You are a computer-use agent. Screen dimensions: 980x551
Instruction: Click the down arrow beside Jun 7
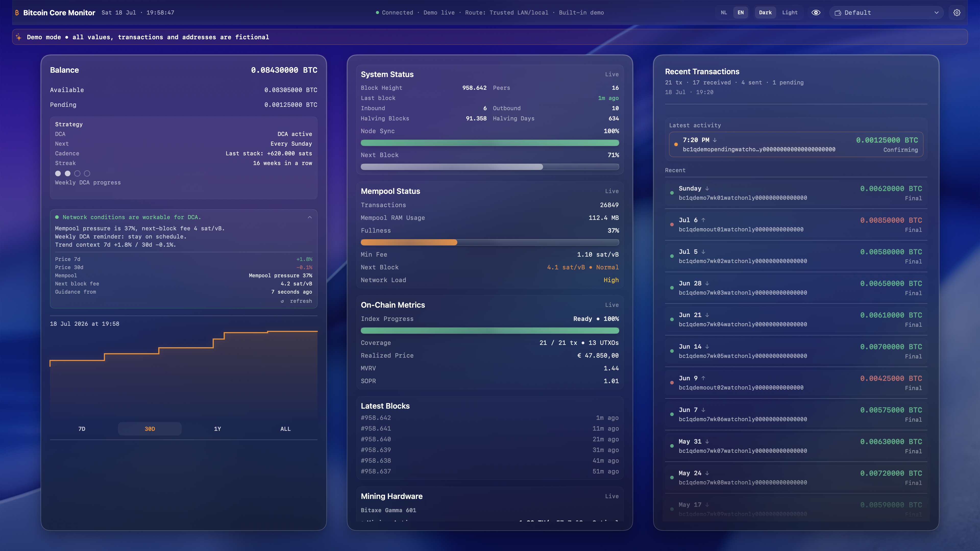[703, 409]
